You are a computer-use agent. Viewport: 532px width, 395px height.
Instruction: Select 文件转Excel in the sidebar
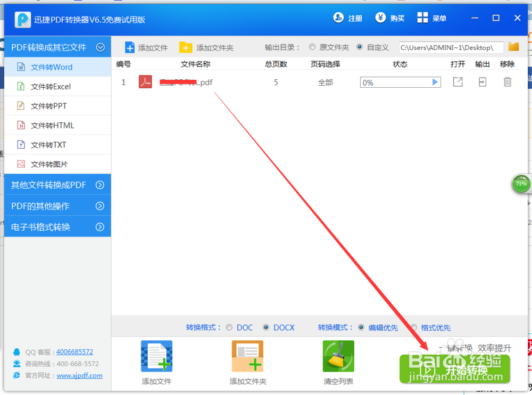point(57,87)
